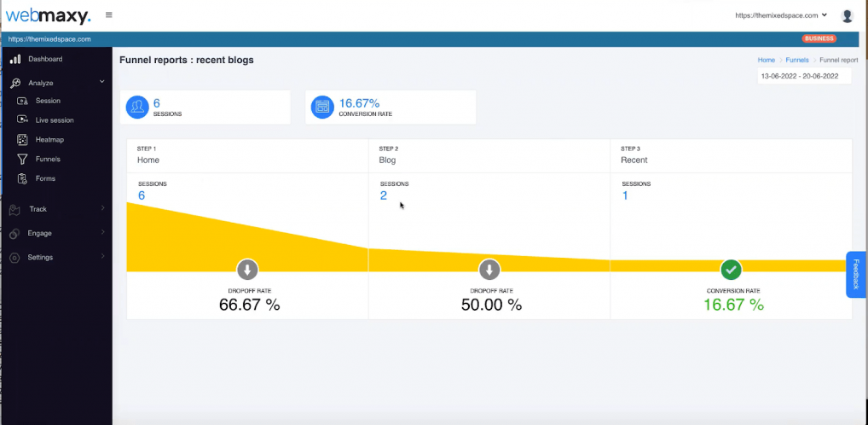
Task: Click the Engage icon in sidebar
Action: 15,233
